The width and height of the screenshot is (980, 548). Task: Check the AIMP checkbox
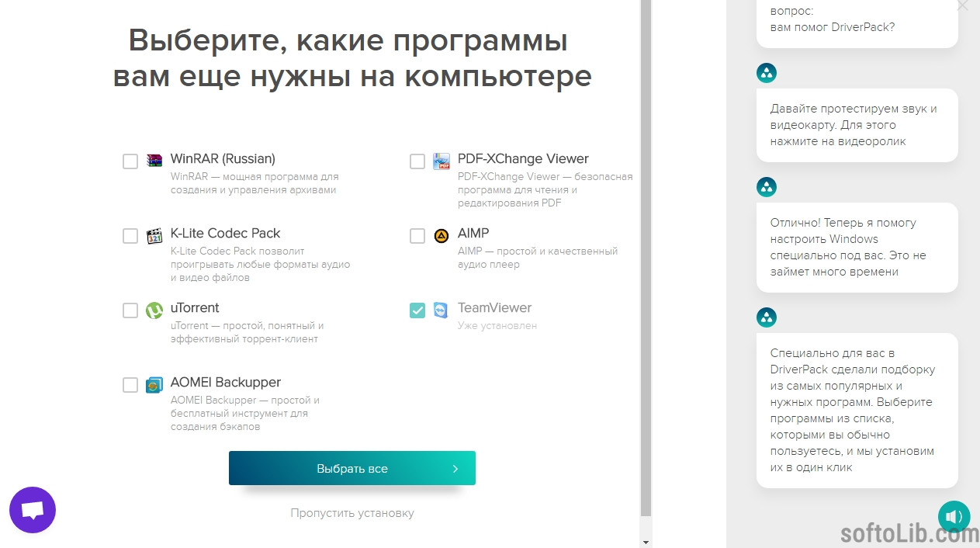(x=417, y=236)
